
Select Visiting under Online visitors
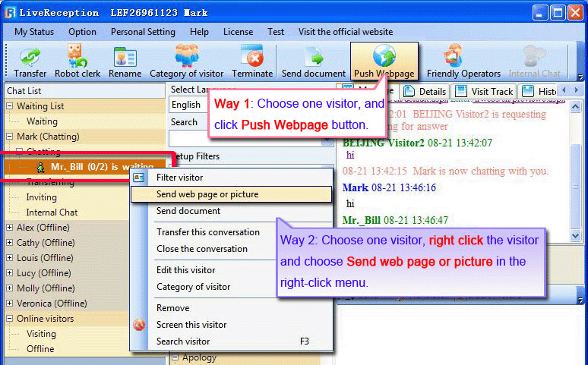coord(41,334)
